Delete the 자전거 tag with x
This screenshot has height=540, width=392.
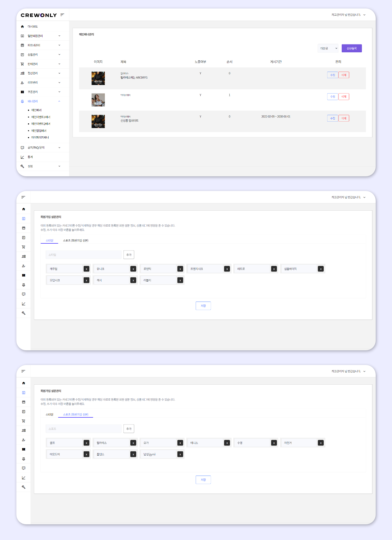coord(321,443)
